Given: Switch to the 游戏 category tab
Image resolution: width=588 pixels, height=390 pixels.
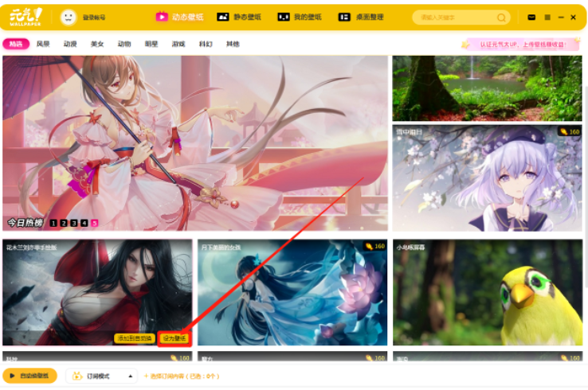Looking at the screenshot, I should coord(178,45).
